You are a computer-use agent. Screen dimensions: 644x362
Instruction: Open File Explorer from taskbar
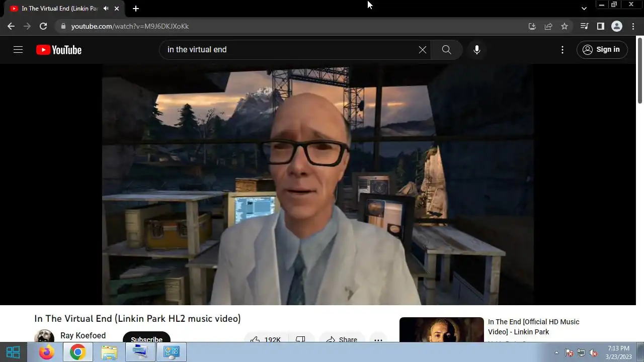tap(109, 352)
